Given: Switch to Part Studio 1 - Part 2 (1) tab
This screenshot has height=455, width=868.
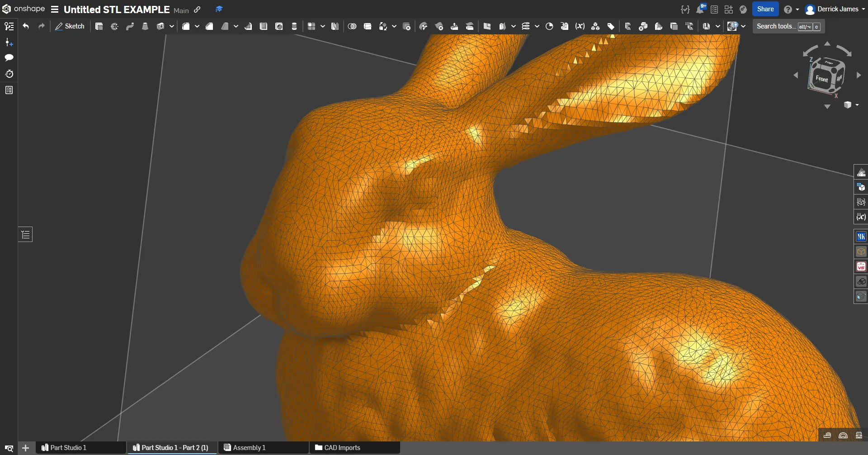Looking at the screenshot, I should 171,447.
